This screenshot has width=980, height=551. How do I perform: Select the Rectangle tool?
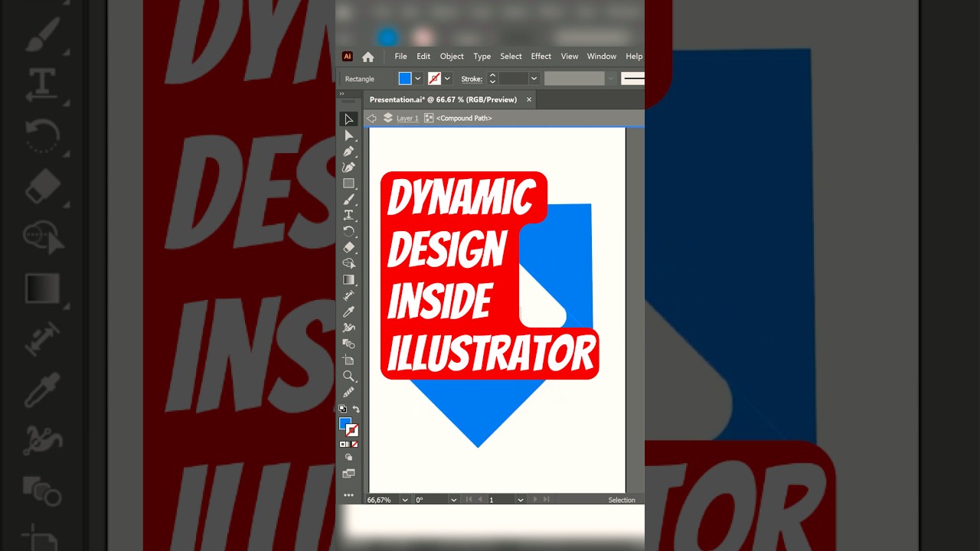click(x=348, y=184)
